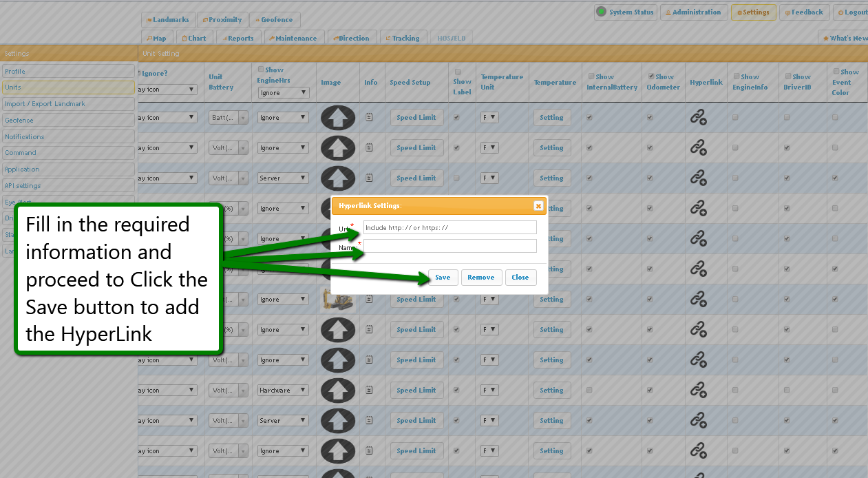Click the green System Status indicator
Viewport: 868px width, 478px height.
pyautogui.click(x=601, y=12)
